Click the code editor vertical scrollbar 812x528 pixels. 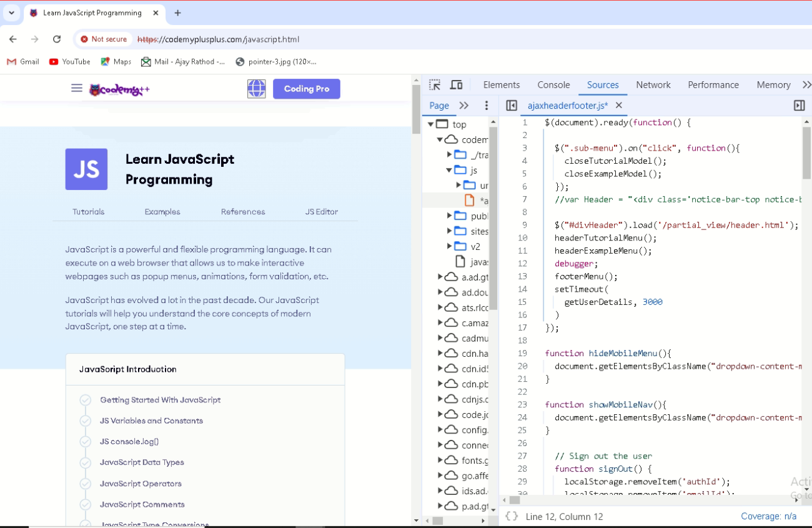[x=806, y=150]
